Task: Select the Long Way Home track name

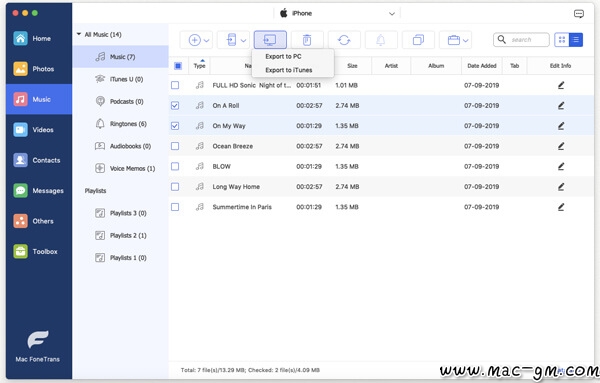Action: pyautogui.click(x=236, y=187)
